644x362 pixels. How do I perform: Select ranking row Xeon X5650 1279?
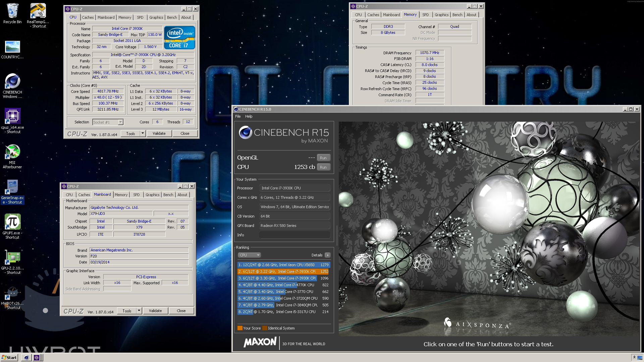tap(284, 265)
